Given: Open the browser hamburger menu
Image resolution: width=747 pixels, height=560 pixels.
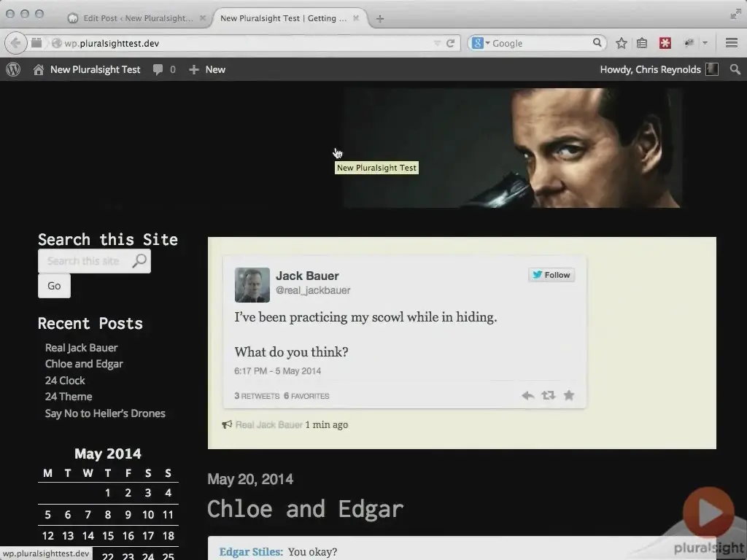Looking at the screenshot, I should point(732,43).
